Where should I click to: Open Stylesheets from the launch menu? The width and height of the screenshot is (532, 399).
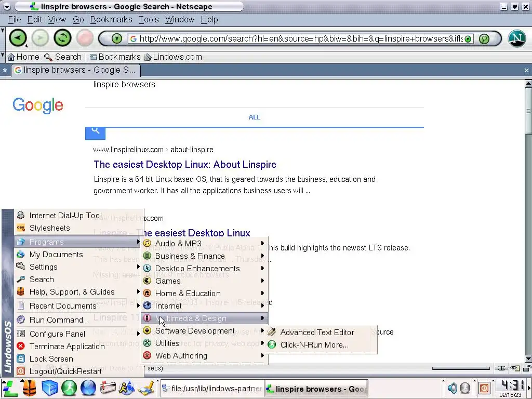pos(79,228)
